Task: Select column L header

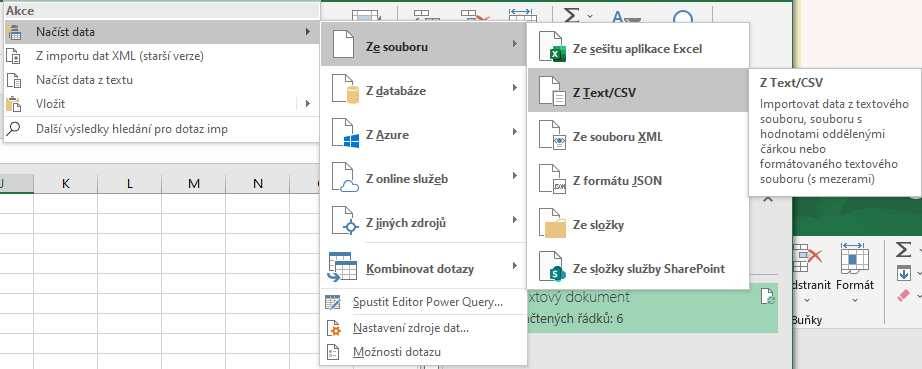Action: point(129,183)
